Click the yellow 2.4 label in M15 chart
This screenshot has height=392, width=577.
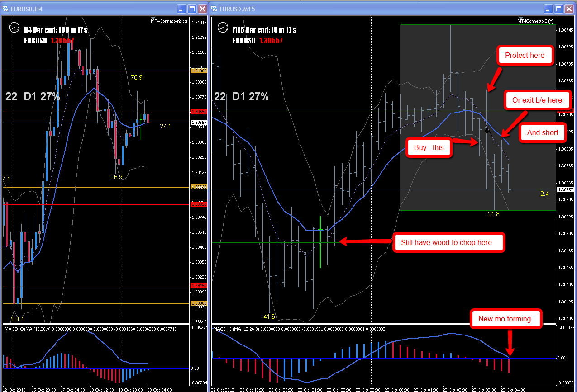(x=545, y=194)
